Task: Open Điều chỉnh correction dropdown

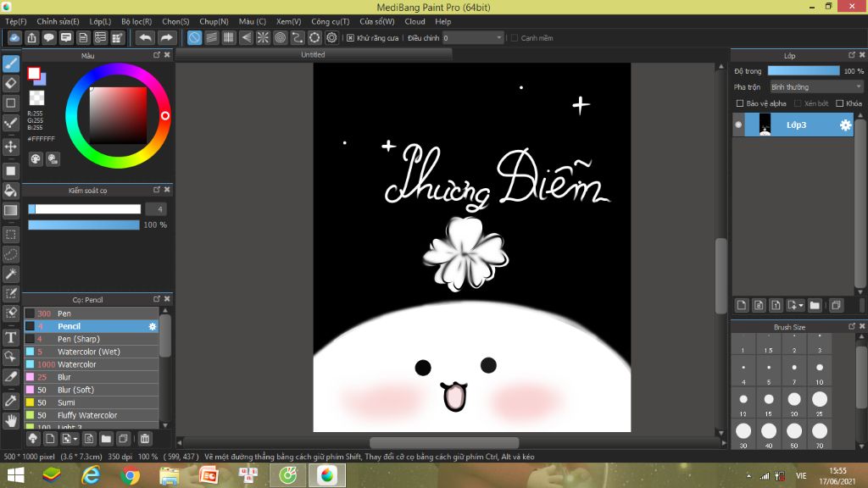Action: point(472,37)
